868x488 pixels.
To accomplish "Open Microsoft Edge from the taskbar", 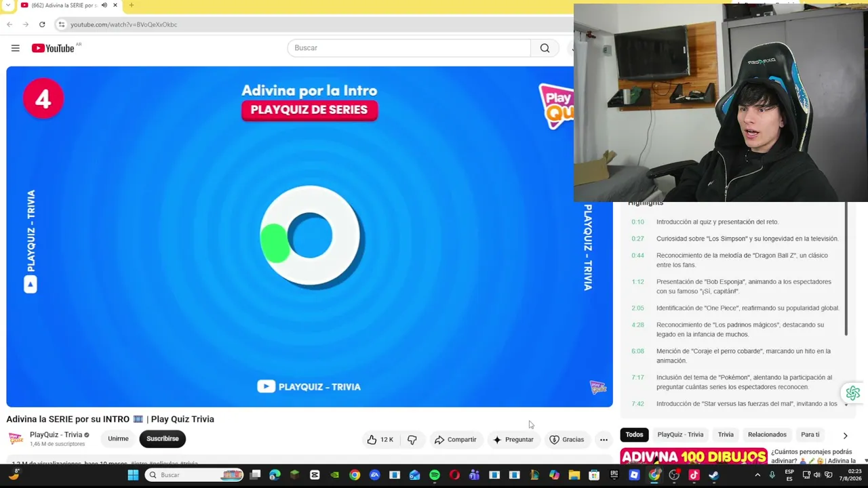I will click(x=275, y=475).
